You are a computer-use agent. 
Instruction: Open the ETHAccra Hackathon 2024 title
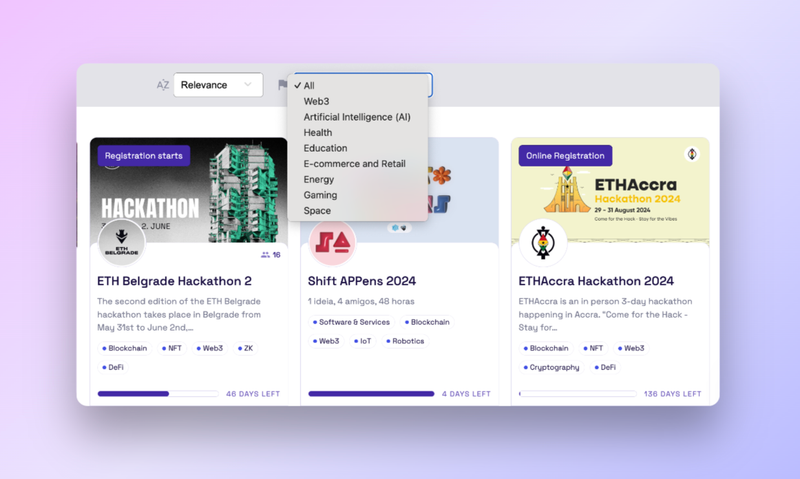click(x=596, y=281)
